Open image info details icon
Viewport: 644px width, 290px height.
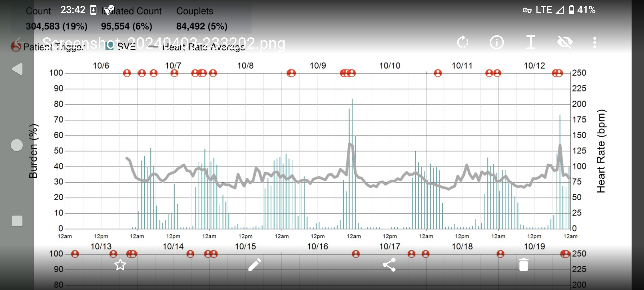pos(497,42)
